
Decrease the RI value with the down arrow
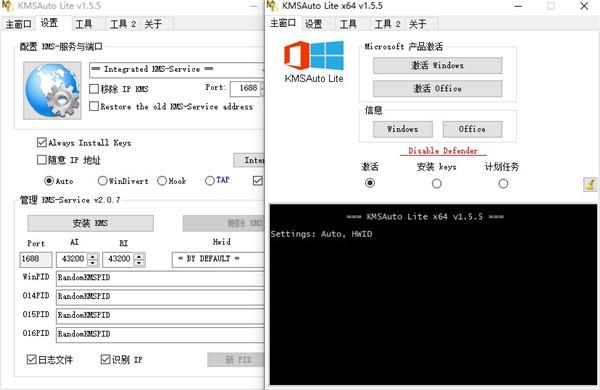click(139, 263)
